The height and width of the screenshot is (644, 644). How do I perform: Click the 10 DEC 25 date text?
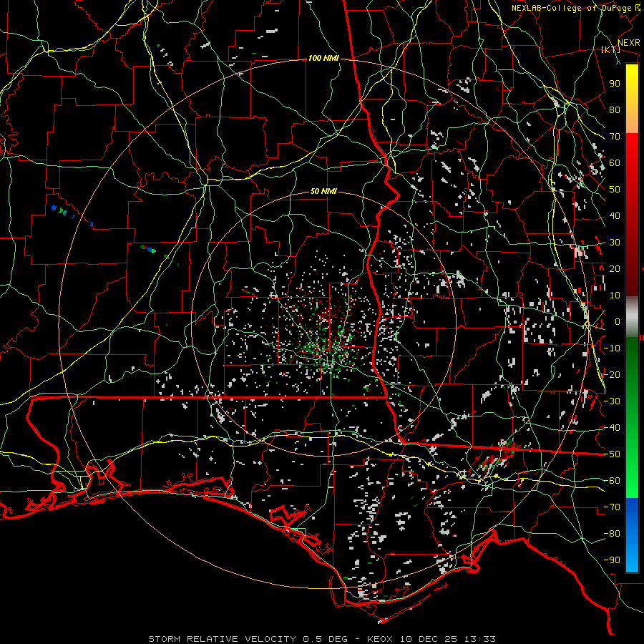[428, 639]
